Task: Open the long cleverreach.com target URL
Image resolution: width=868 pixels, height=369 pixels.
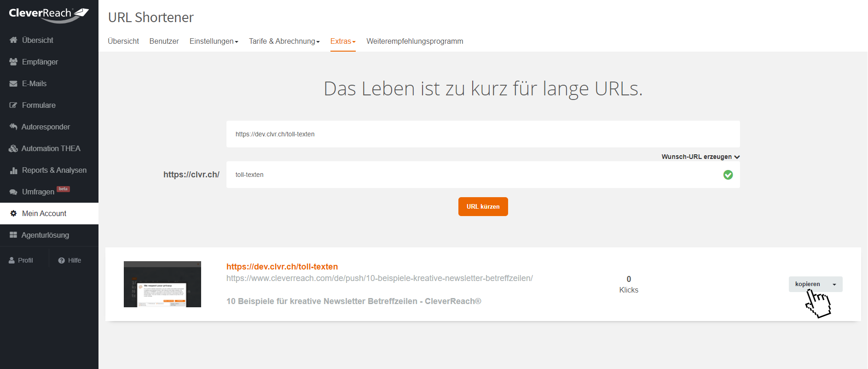Action: coord(380,278)
